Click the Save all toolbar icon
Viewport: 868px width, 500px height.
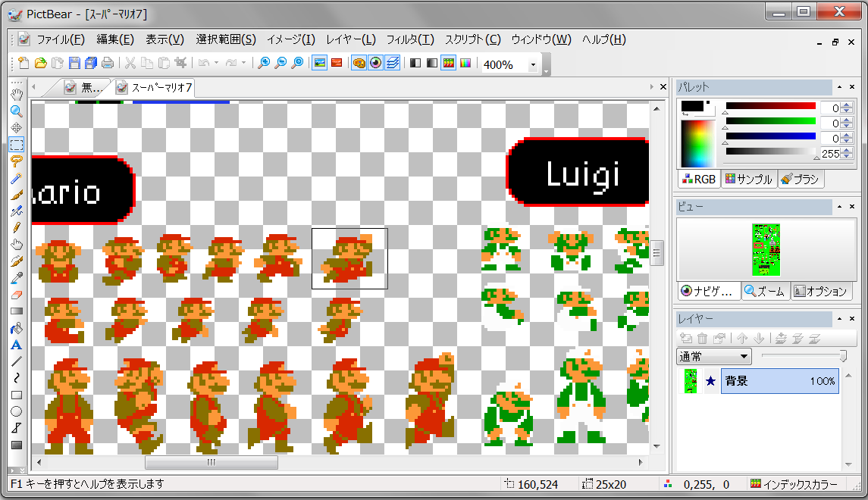coord(91,63)
